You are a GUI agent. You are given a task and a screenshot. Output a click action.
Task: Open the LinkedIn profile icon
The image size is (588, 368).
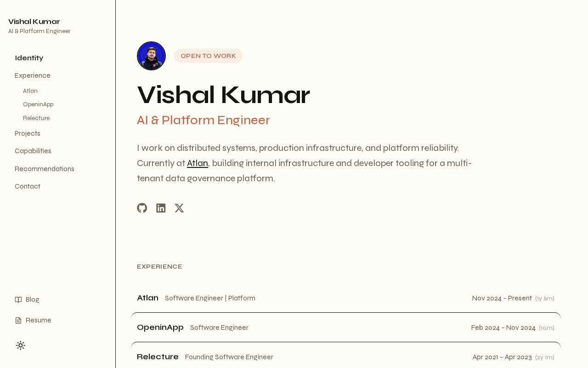pyautogui.click(x=161, y=208)
